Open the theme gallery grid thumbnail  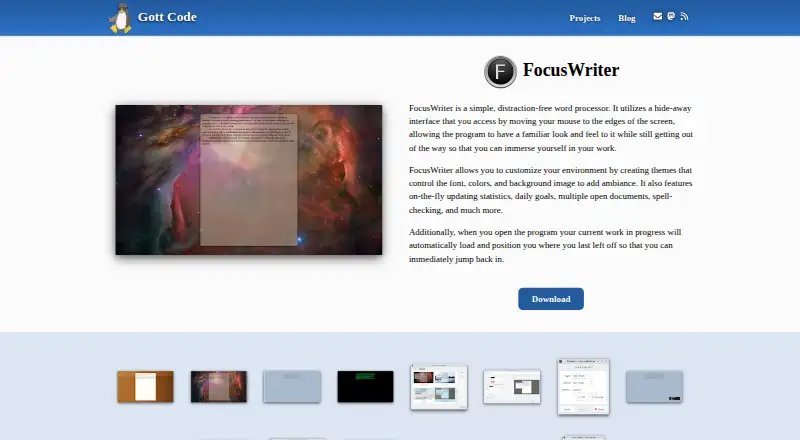point(439,387)
